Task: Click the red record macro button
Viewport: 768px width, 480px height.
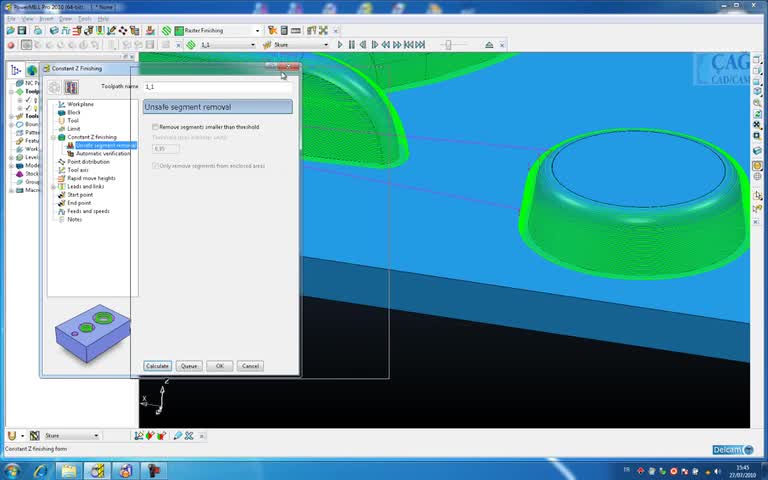Action: 11,45
